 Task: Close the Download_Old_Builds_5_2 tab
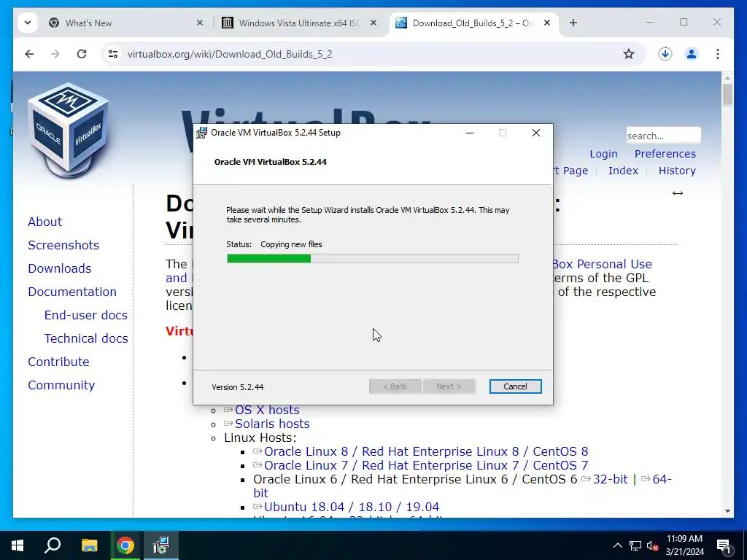[547, 23]
